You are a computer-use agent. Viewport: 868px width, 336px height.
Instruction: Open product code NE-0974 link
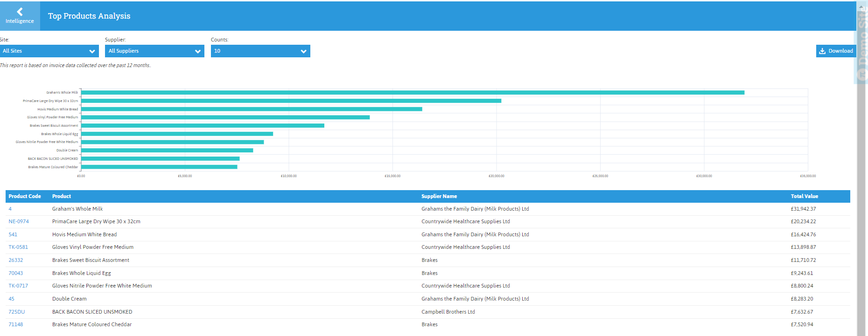(x=19, y=221)
